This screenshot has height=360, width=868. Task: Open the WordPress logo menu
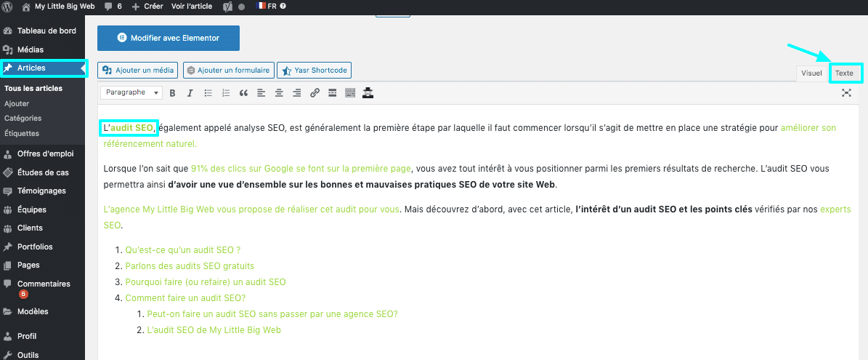pyautogui.click(x=9, y=6)
